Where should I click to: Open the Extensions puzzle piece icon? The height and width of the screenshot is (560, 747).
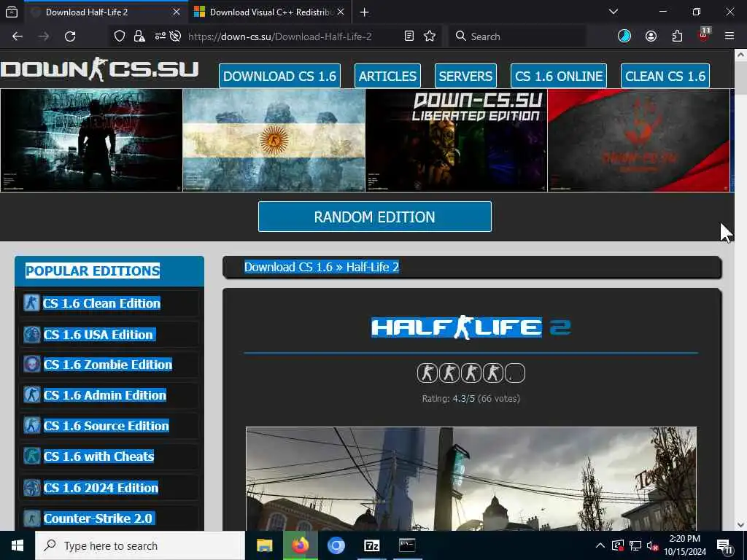tap(677, 36)
